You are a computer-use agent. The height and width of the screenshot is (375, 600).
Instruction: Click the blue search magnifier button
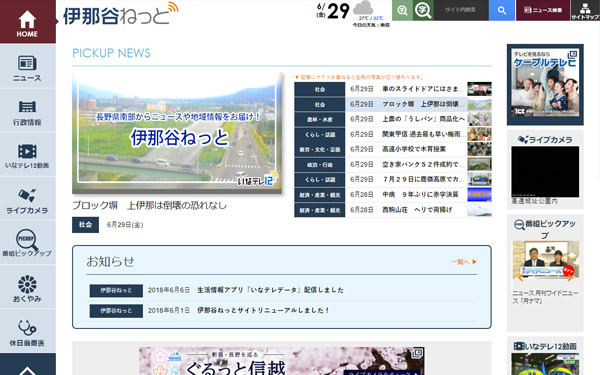(502, 10)
